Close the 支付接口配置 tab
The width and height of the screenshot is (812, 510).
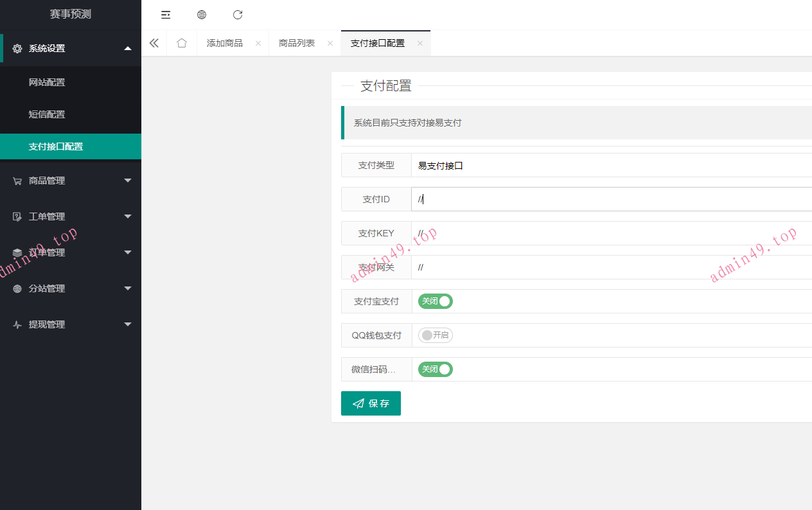point(420,44)
